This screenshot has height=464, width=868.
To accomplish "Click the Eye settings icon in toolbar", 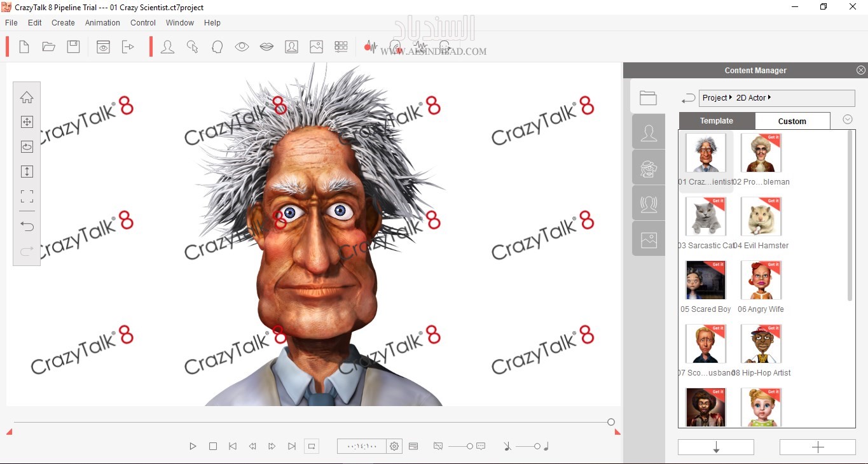I will pos(242,47).
